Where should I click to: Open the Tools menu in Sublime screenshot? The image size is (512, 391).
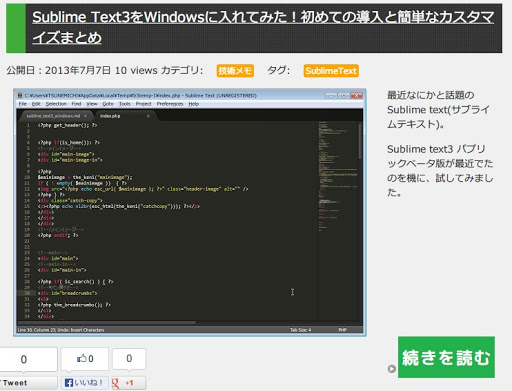click(x=125, y=104)
